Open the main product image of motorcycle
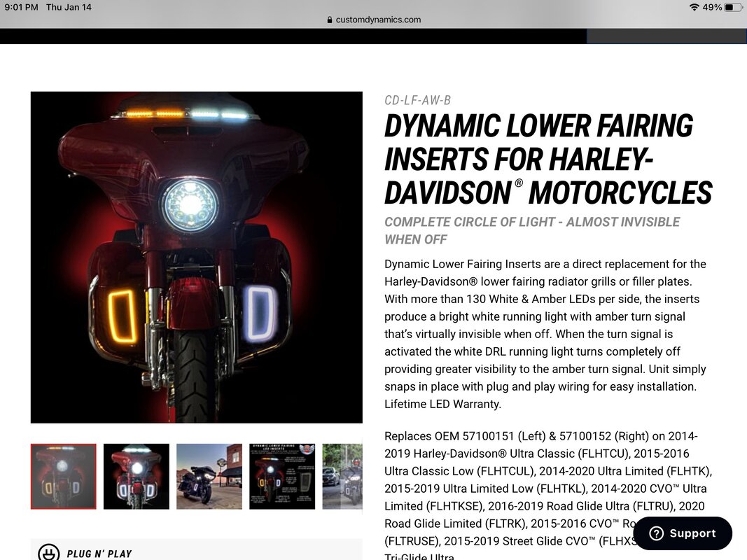The width and height of the screenshot is (747, 560). (196, 257)
